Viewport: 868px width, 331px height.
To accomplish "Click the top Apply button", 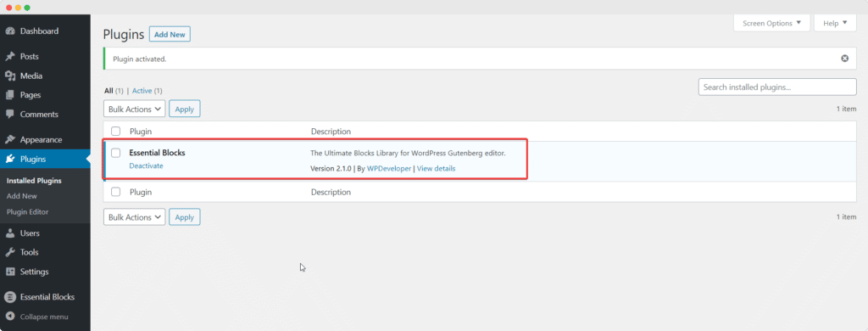I will pyautogui.click(x=184, y=109).
